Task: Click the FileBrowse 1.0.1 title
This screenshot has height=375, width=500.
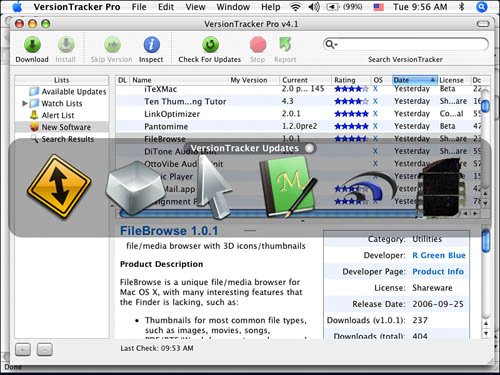Action: tap(169, 231)
